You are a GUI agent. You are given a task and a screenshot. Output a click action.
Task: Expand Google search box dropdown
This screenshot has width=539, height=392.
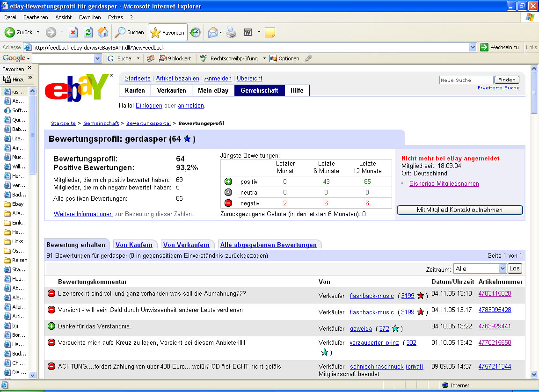[x=97, y=58]
